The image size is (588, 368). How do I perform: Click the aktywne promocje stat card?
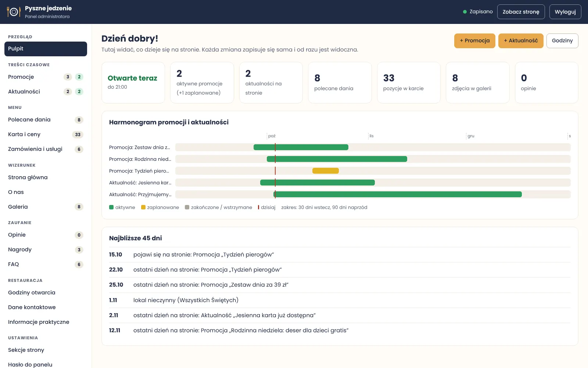202,82
